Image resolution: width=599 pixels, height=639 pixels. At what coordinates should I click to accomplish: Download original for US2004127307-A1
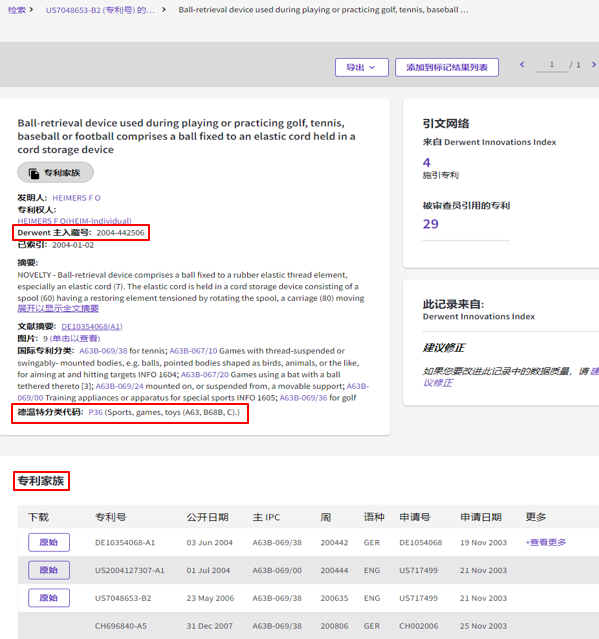coord(49,570)
